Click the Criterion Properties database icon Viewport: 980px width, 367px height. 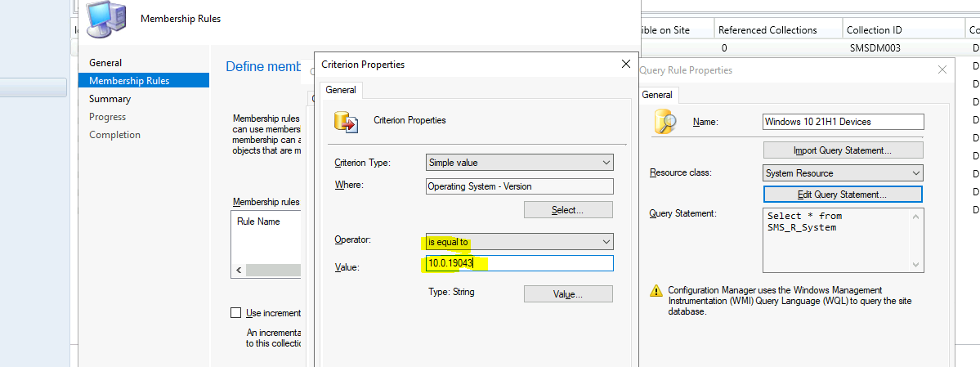point(346,121)
